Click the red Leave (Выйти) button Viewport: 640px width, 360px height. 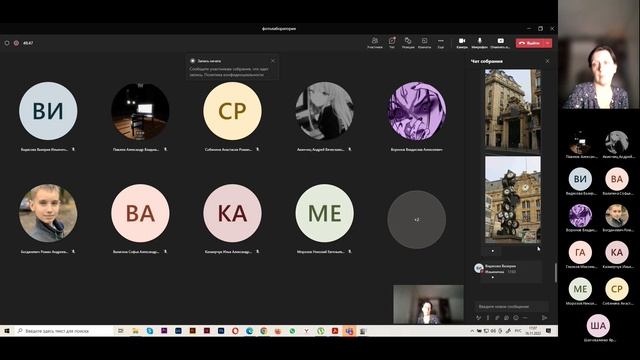tap(530, 43)
